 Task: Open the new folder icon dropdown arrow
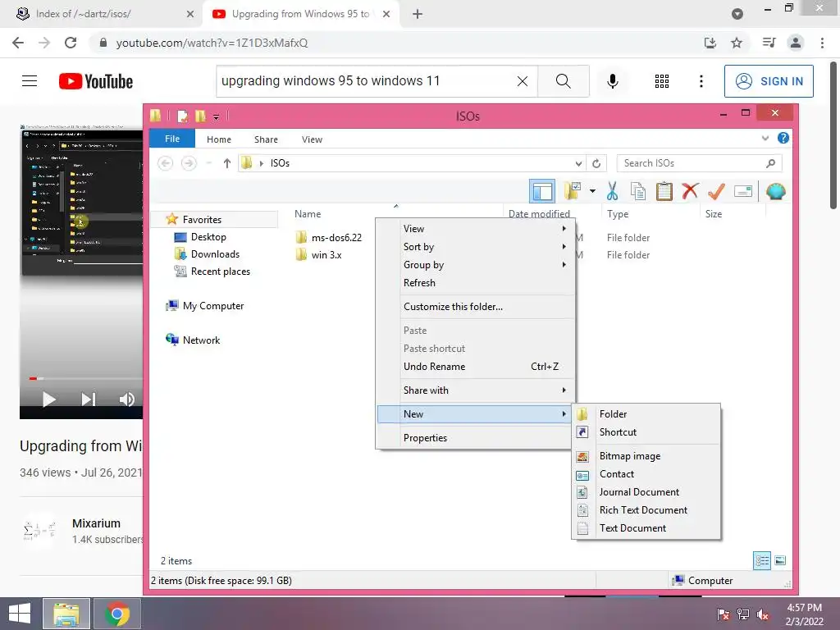click(592, 191)
